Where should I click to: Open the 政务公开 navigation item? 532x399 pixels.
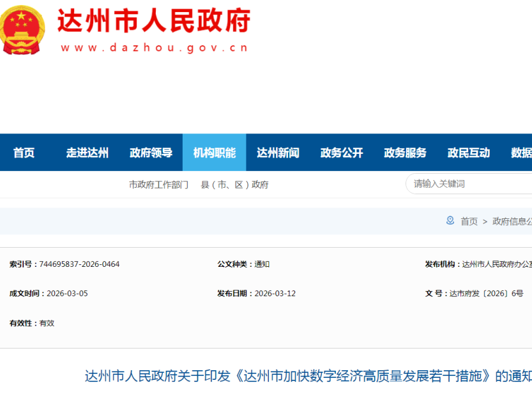point(342,153)
